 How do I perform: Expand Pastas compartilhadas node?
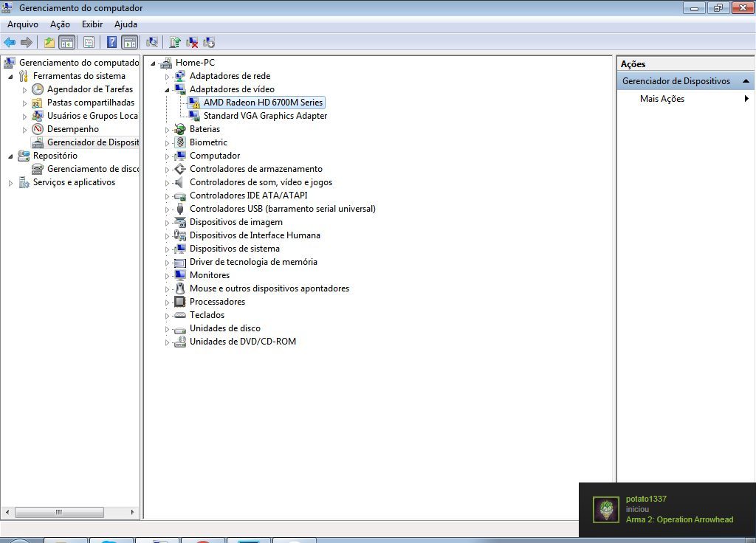click(24, 103)
